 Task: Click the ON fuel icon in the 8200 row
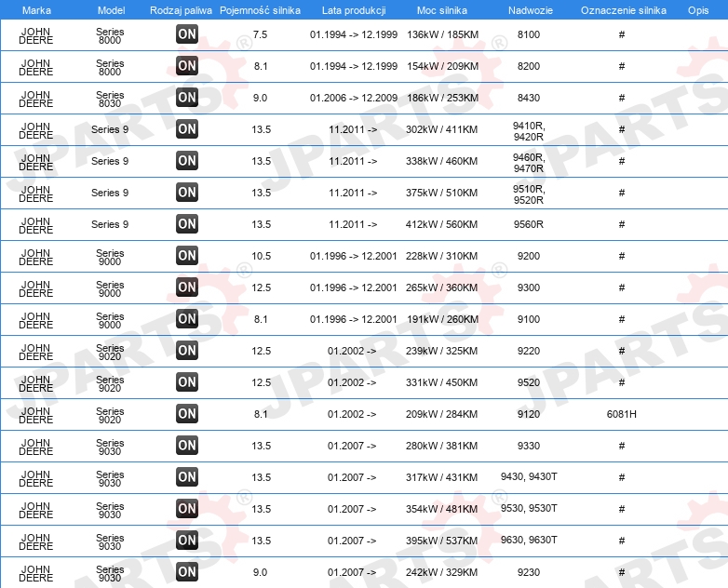tap(187, 66)
